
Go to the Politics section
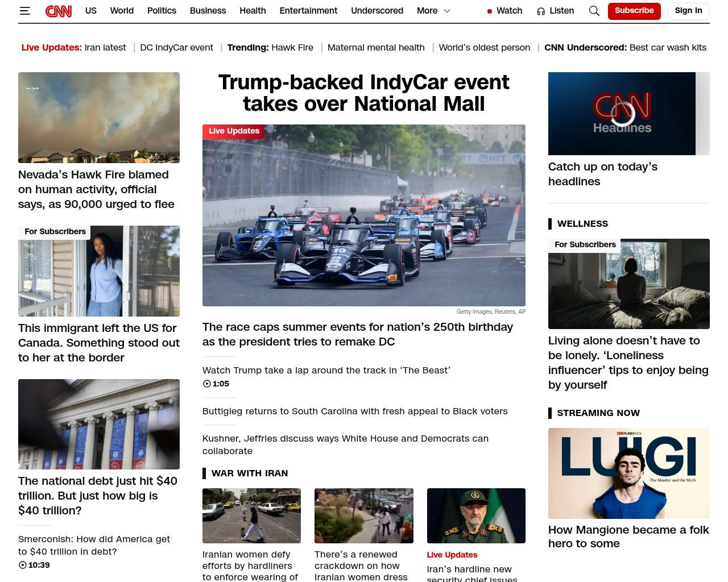tap(162, 11)
